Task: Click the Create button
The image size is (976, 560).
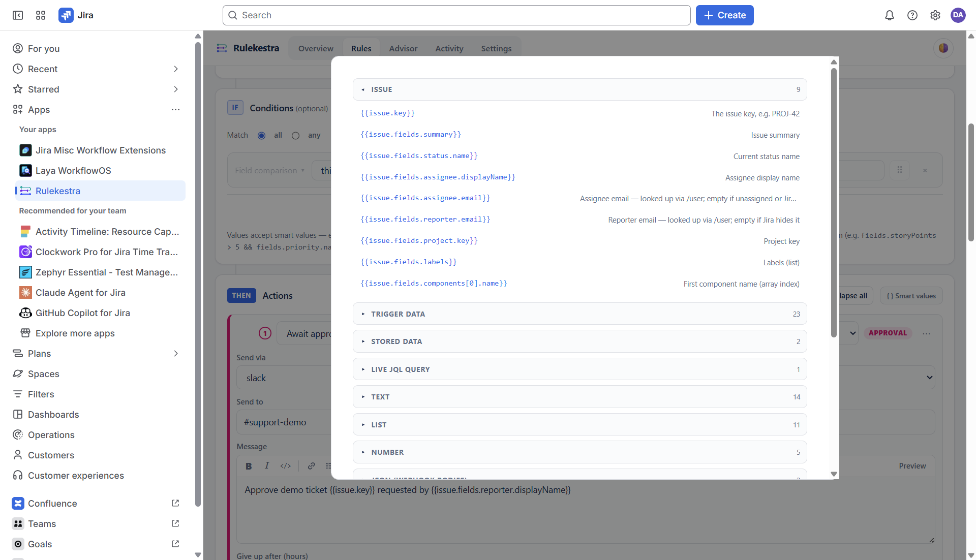Action: click(x=724, y=15)
